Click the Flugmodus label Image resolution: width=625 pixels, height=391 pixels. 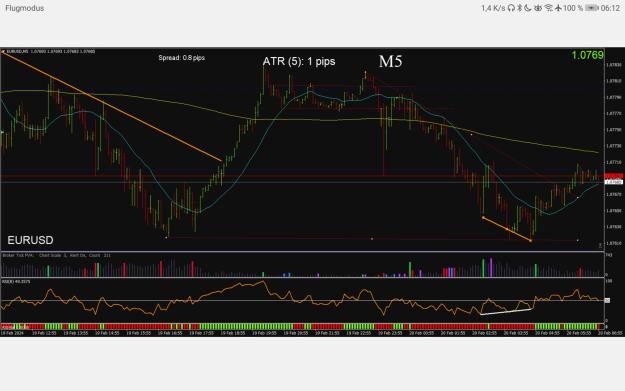[25, 8]
